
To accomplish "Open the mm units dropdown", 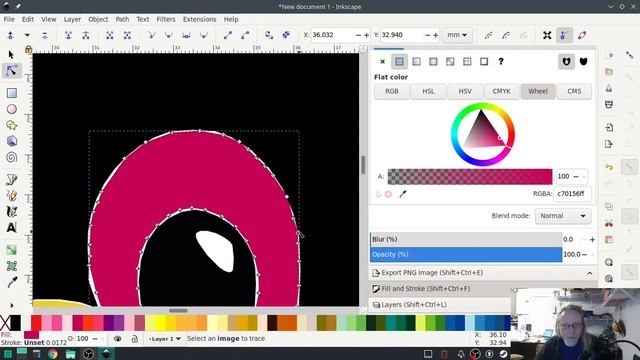I will click(x=457, y=35).
